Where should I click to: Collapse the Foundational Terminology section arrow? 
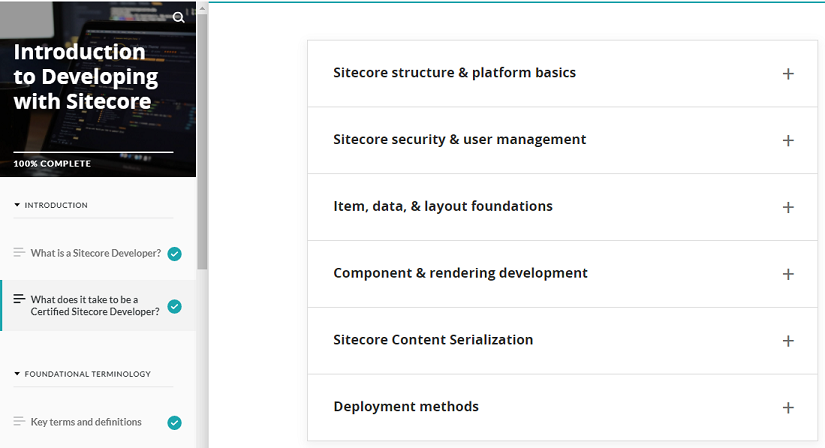point(17,374)
